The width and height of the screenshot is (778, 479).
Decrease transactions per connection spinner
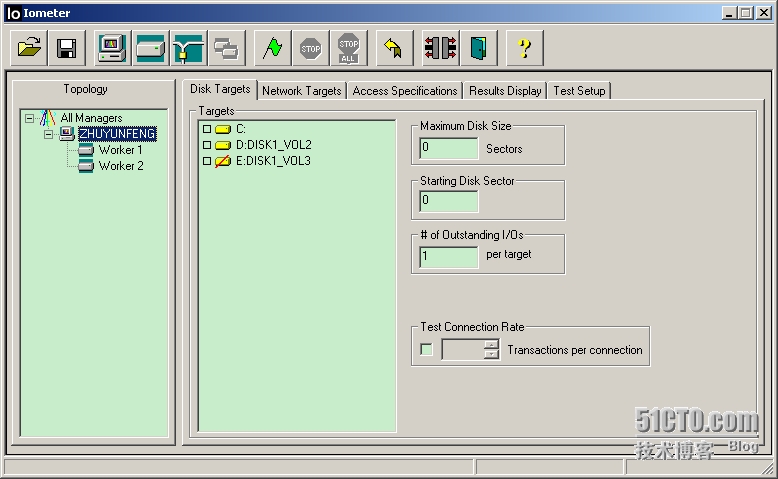[x=491, y=354]
